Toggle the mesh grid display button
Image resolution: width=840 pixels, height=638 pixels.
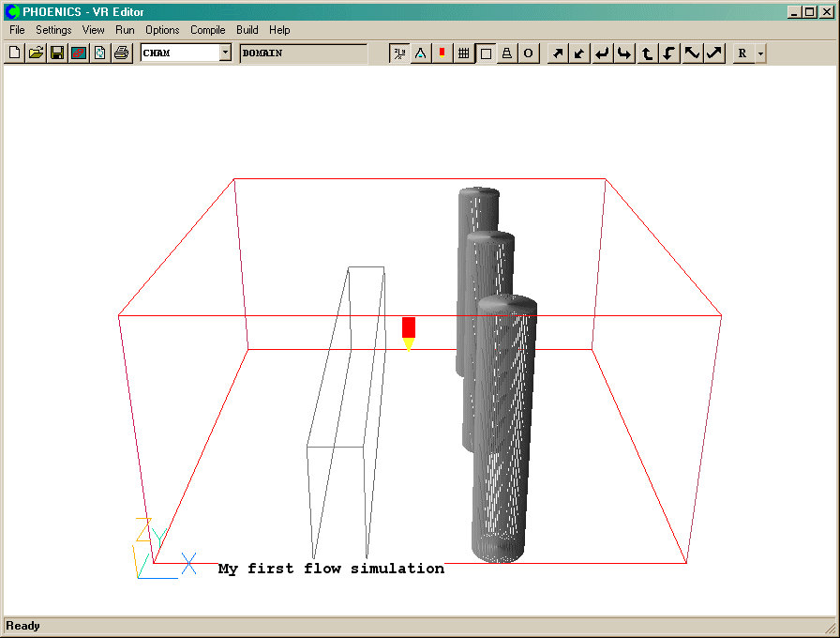pos(463,53)
